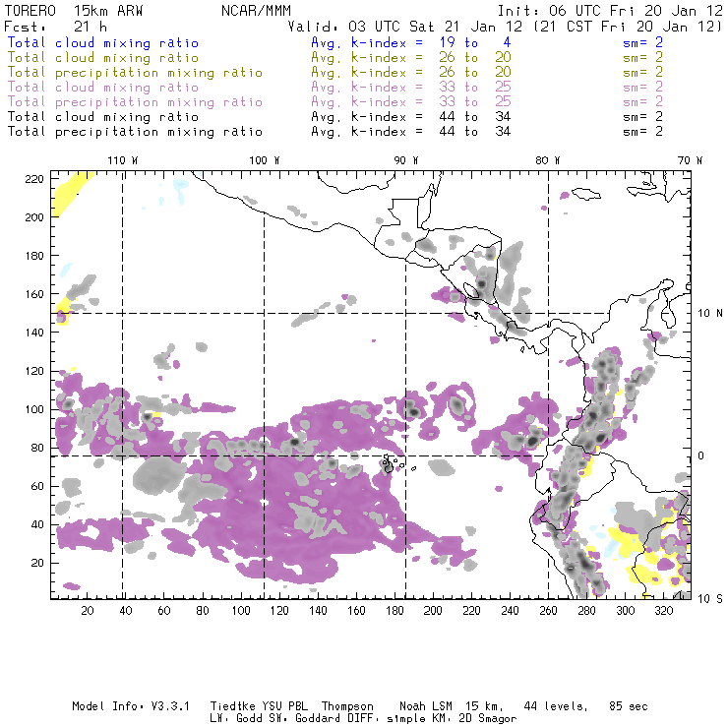Click the Galapagos Islands outline on map
This screenshot has height=728, width=728.
click(391, 462)
